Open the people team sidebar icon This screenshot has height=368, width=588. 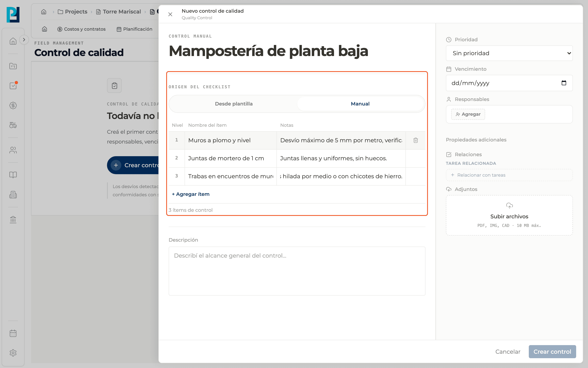[x=13, y=150]
